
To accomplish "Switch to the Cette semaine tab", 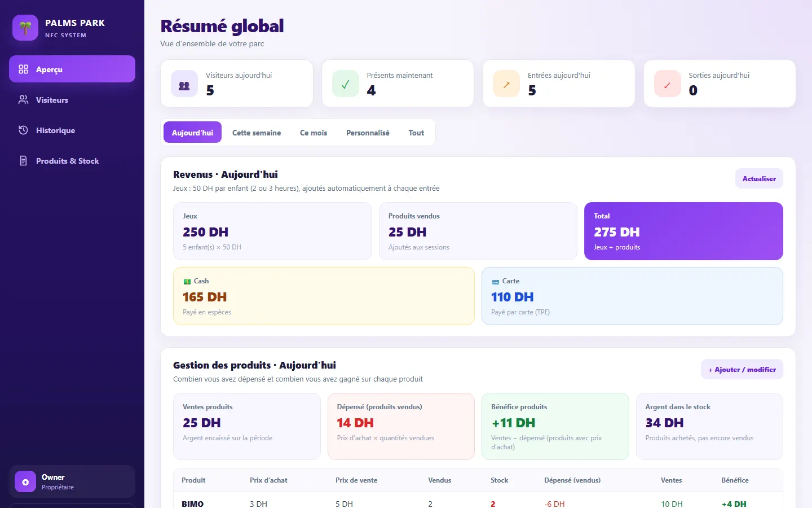I will coord(257,133).
